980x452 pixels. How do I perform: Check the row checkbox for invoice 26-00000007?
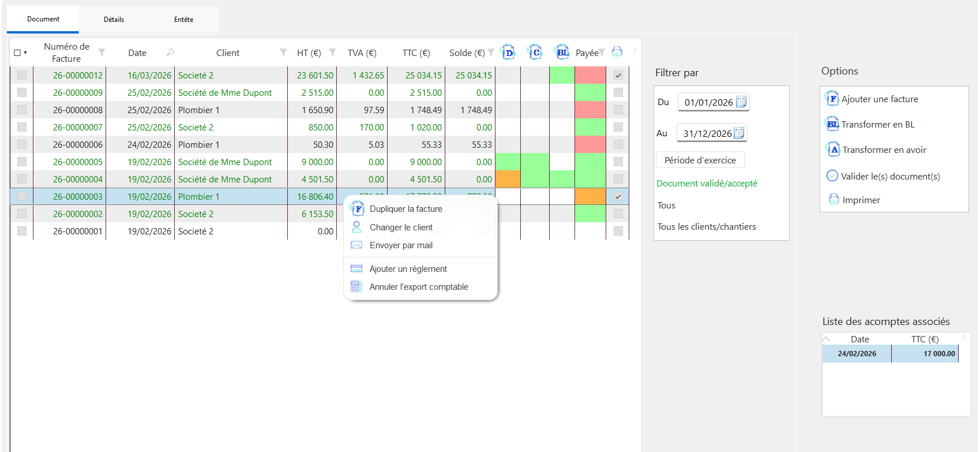coord(22,127)
